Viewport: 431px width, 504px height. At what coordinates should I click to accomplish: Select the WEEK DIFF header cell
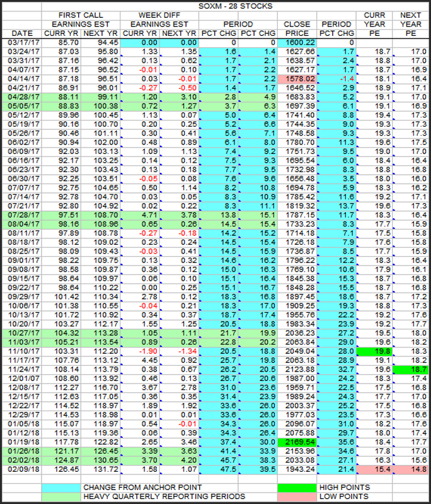click(160, 15)
